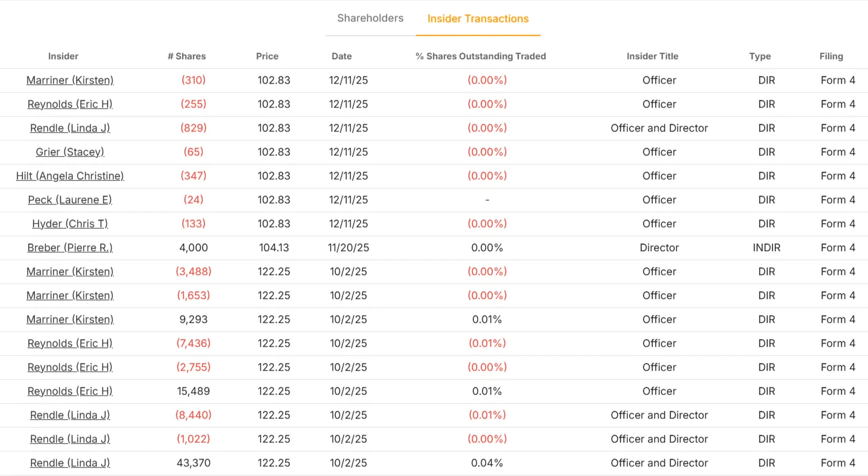Click the Insider Title column header

click(652, 56)
